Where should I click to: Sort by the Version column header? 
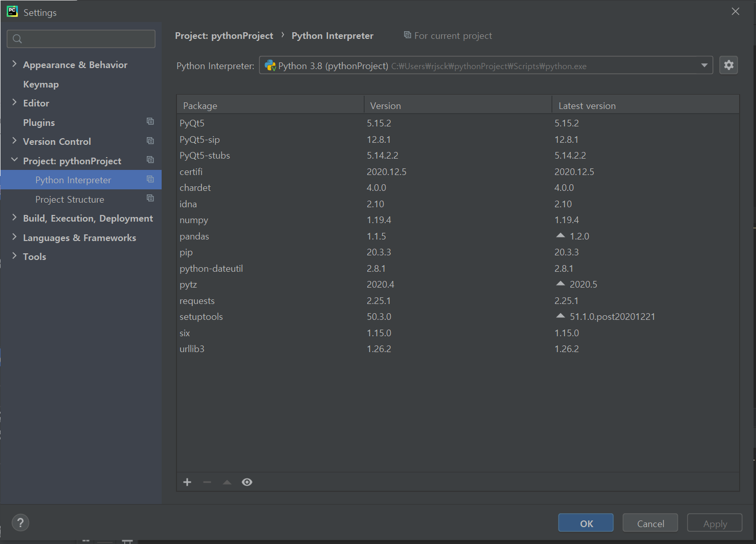pyautogui.click(x=458, y=105)
